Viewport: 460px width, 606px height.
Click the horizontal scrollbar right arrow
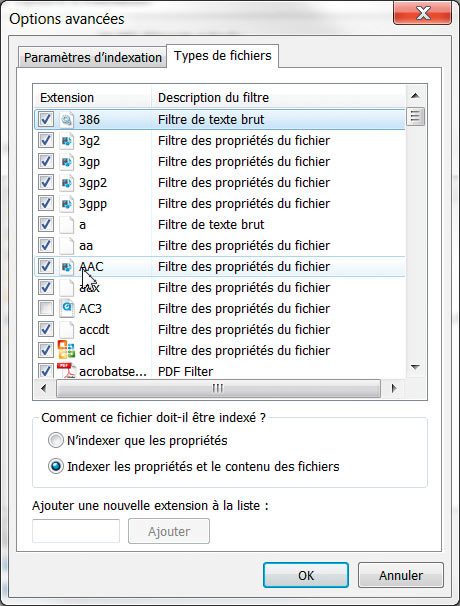pos(394,388)
